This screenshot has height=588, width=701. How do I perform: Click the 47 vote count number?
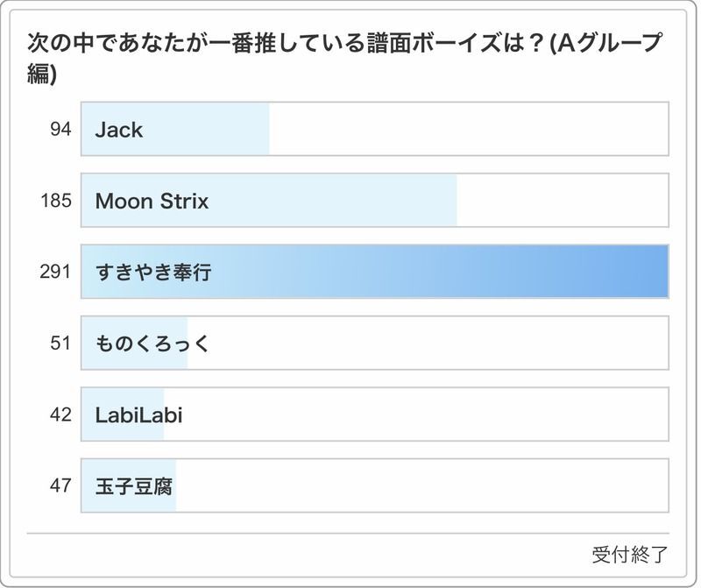pos(60,485)
